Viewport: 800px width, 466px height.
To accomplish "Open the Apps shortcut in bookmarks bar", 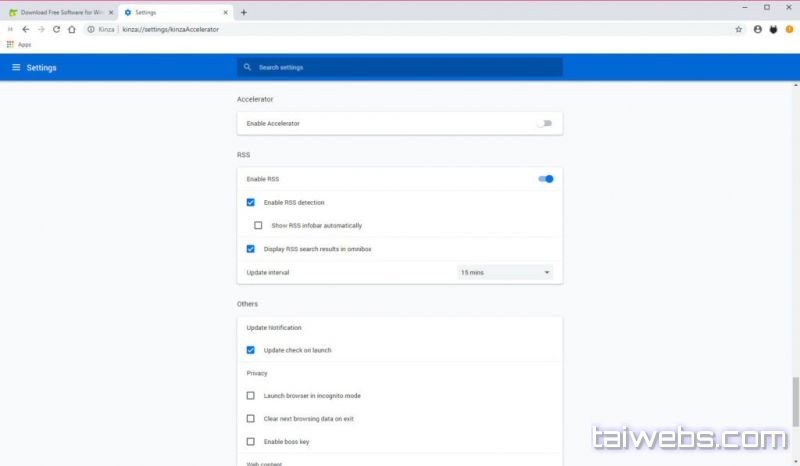I will [19, 45].
